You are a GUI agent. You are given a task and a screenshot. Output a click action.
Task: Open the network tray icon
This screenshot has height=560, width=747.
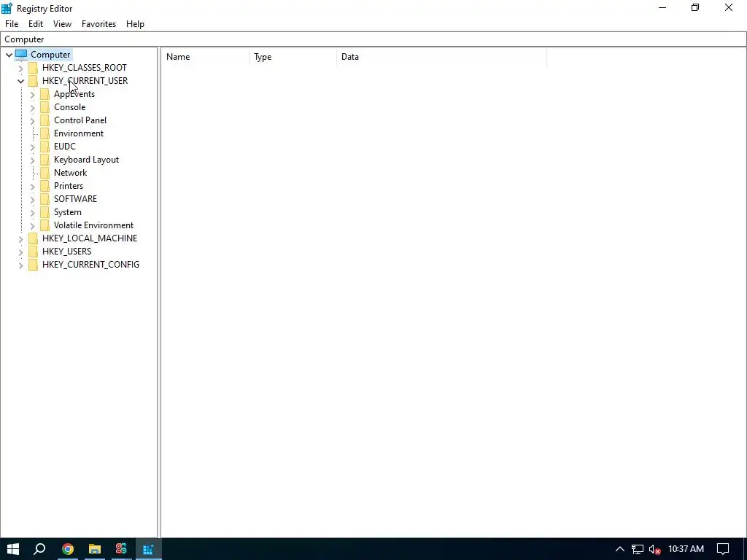pos(638,549)
